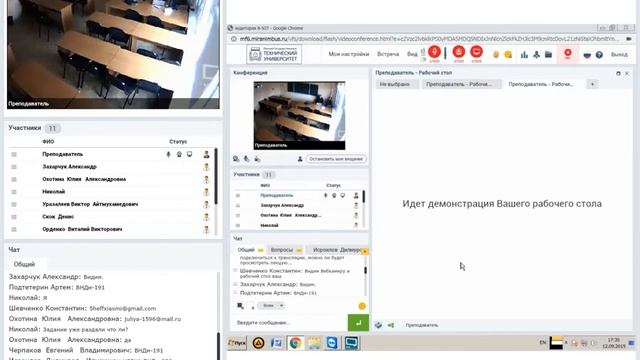The width and height of the screenshot is (640, 360).
Task: Open help question mark icon
Action: [x=599, y=55]
